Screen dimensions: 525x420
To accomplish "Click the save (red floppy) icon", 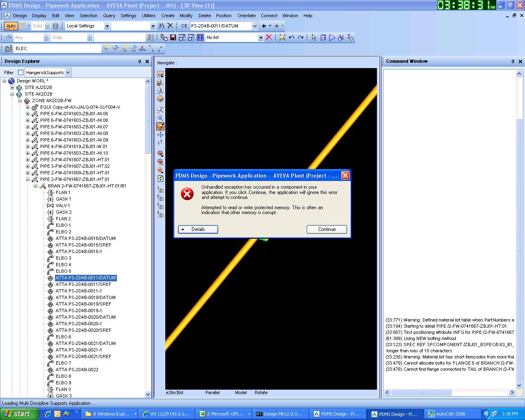I will (x=173, y=37).
